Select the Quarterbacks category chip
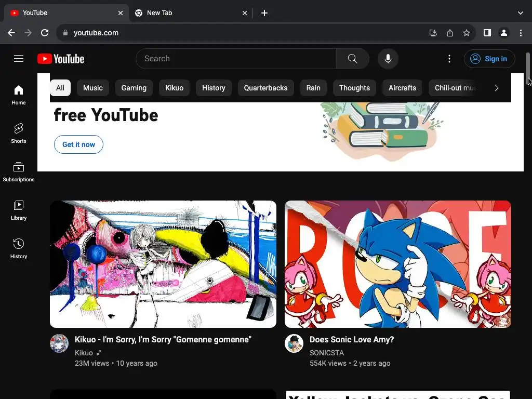Image resolution: width=532 pixels, height=399 pixels. (x=265, y=88)
